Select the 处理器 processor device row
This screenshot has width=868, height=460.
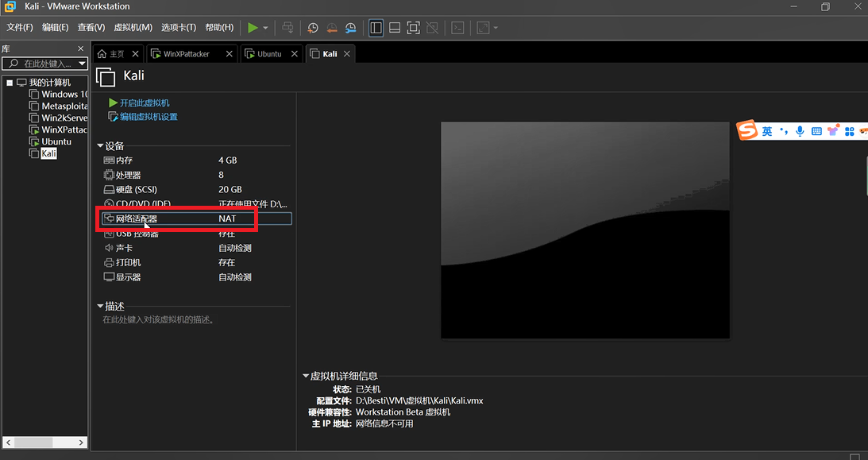[196, 175]
